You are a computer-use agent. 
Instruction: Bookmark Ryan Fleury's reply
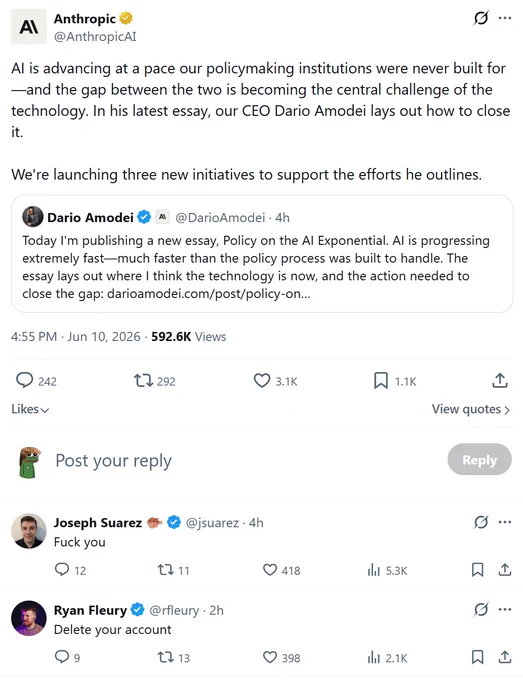pos(477,657)
